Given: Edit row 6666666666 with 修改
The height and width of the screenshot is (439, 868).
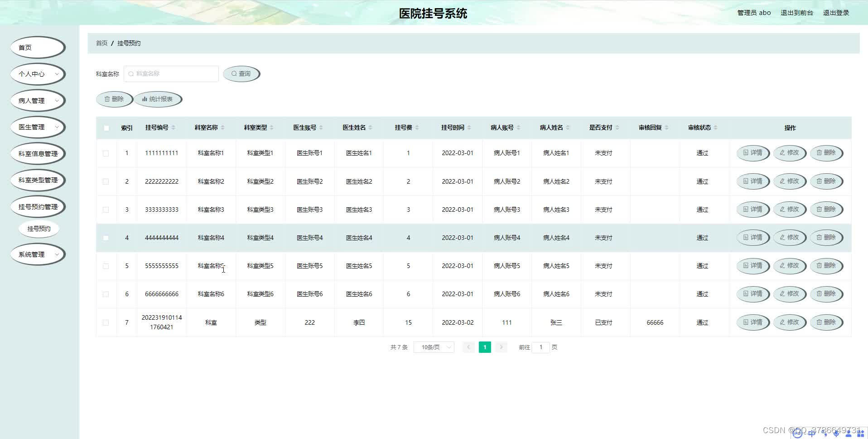Looking at the screenshot, I should [790, 294].
